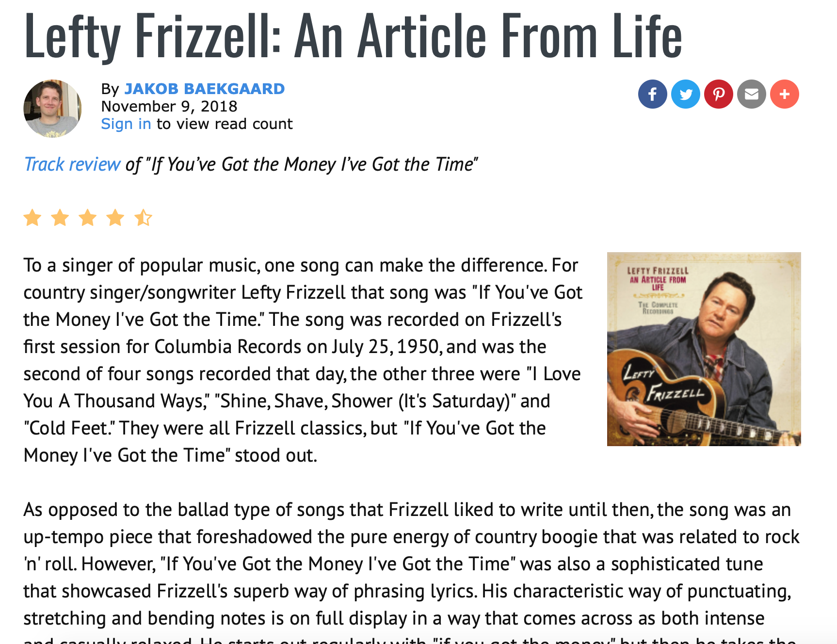
Task: Open the Track review link
Action: (72, 164)
